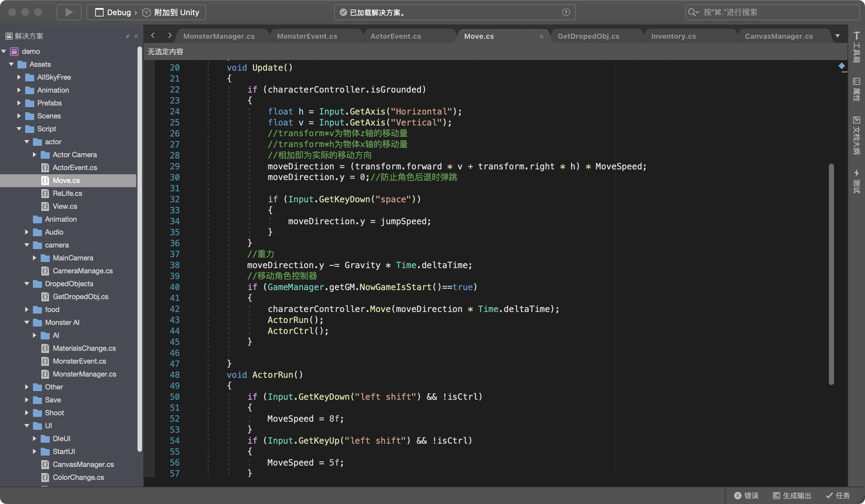The height and width of the screenshot is (504, 865).
Task: Open the Tasks pad in status bar
Action: point(838,495)
